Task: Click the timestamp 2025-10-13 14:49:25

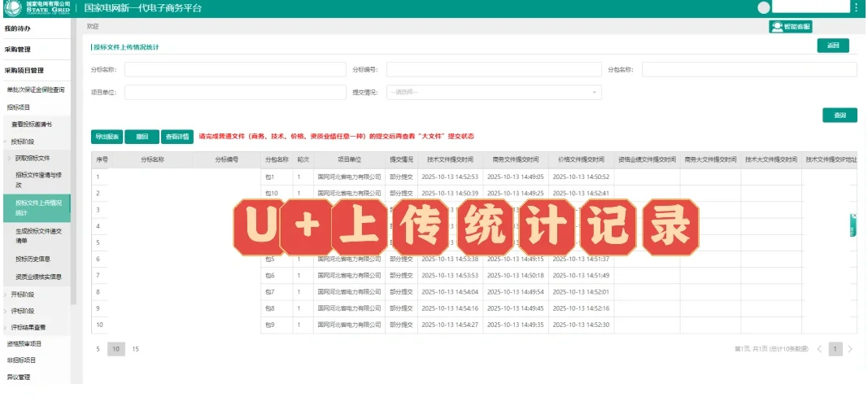Action: [516, 194]
